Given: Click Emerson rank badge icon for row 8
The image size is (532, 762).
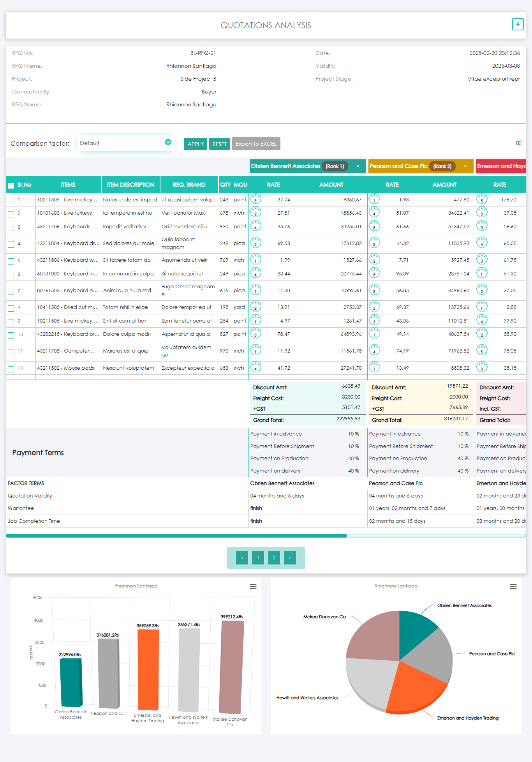Looking at the screenshot, I should 482,307.
